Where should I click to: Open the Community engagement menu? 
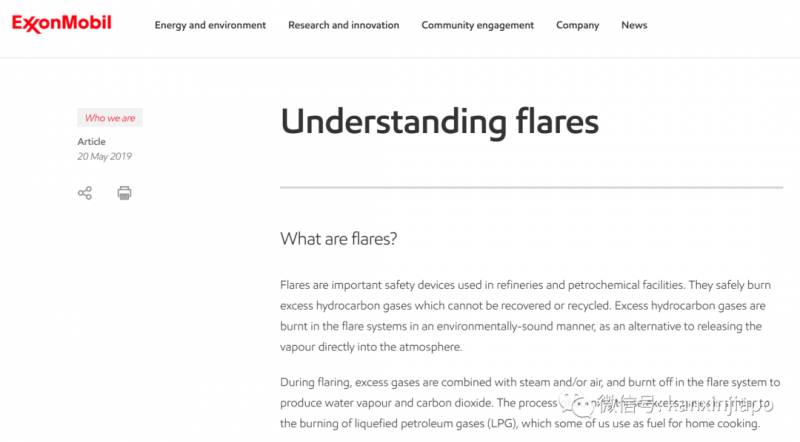click(477, 25)
